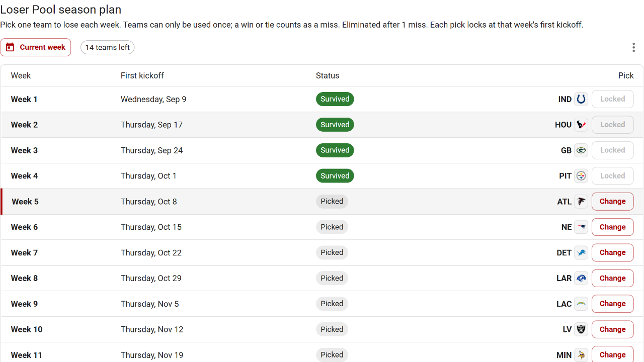Image resolution: width=644 pixels, height=362 pixels.
Task: Click the Week column header
Action: tap(21, 75)
